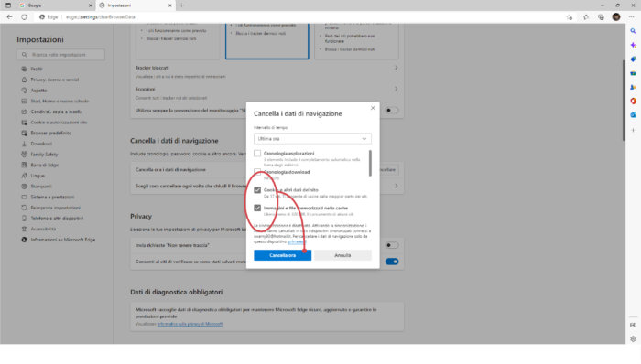The height and width of the screenshot is (364, 641).
Task: Click the Cancella ora button
Action: (282, 255)
